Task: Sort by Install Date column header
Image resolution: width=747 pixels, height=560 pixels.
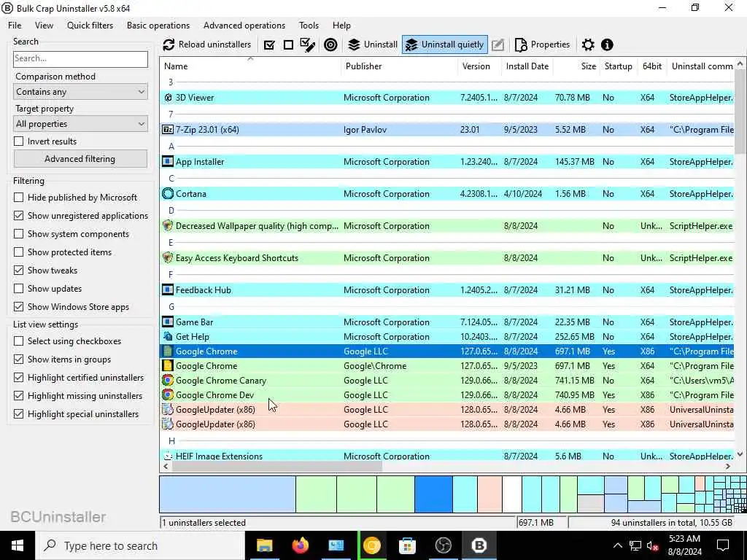Action: 527,66
